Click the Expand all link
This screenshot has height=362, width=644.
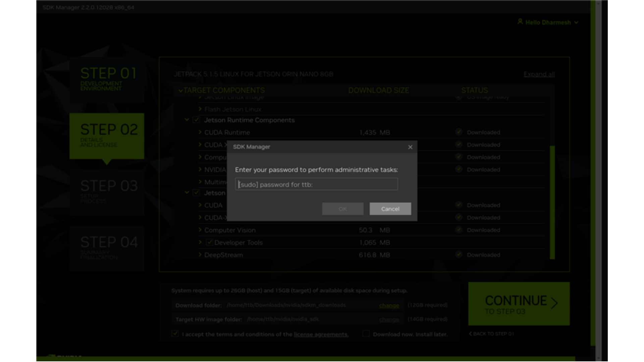point(539,74)
